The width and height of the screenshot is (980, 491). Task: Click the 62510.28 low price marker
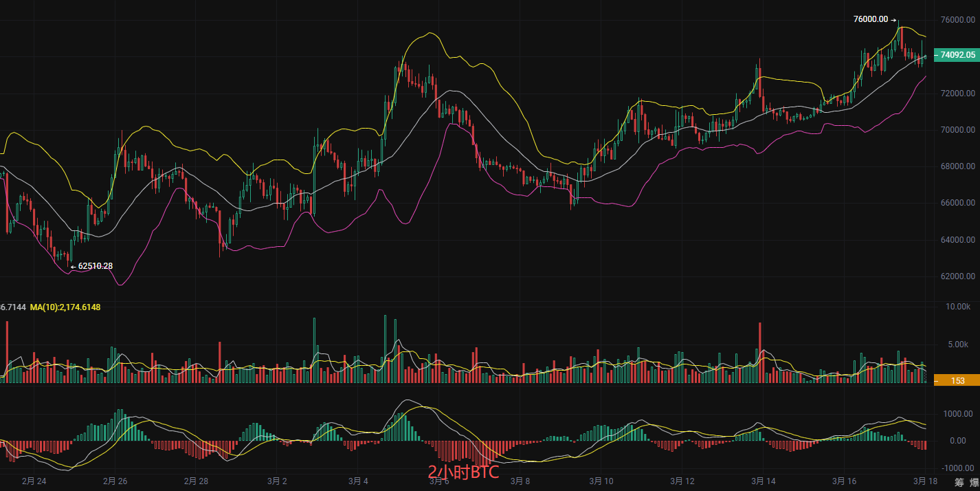point(95,265)
